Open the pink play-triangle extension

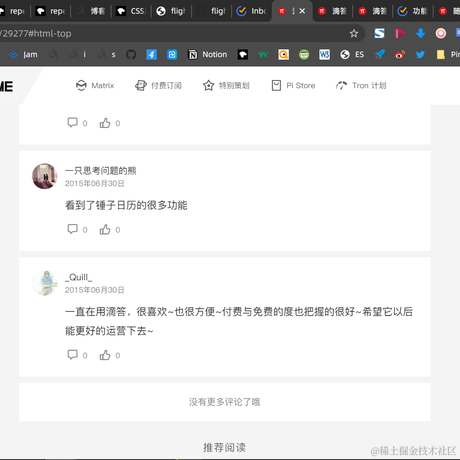tap(400, 33)
